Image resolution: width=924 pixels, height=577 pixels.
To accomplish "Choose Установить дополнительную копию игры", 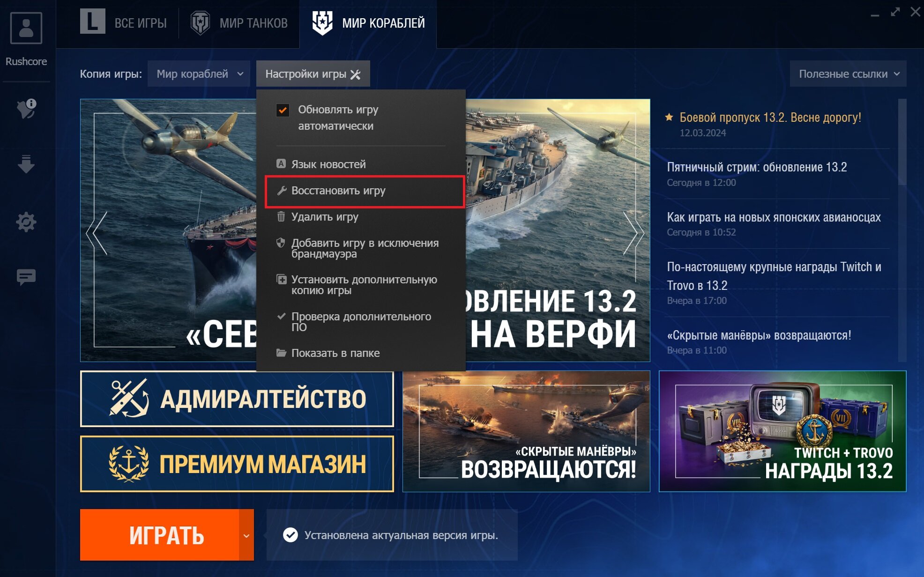I will coord(360,285).
